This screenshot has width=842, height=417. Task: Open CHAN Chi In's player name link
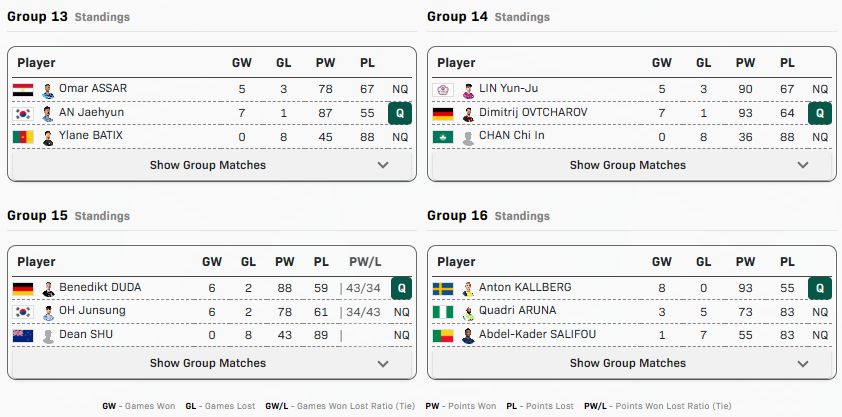tap(512, 136)
